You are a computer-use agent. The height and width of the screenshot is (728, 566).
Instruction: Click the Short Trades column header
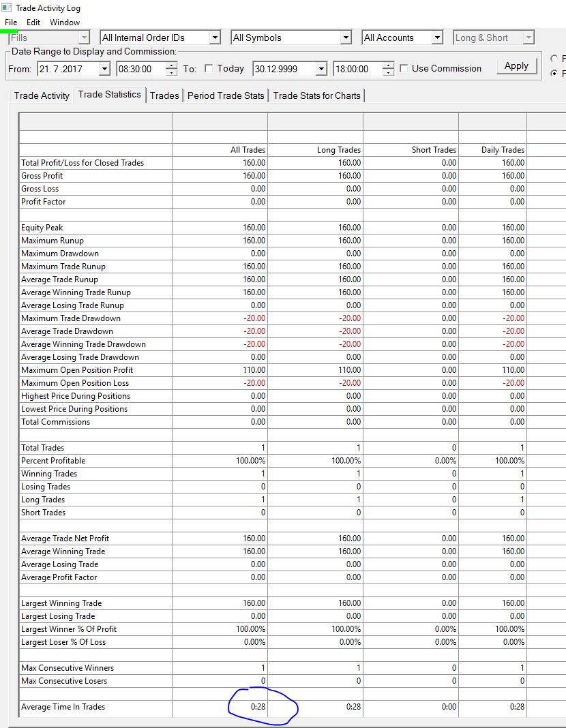click(x=434, y=150)
